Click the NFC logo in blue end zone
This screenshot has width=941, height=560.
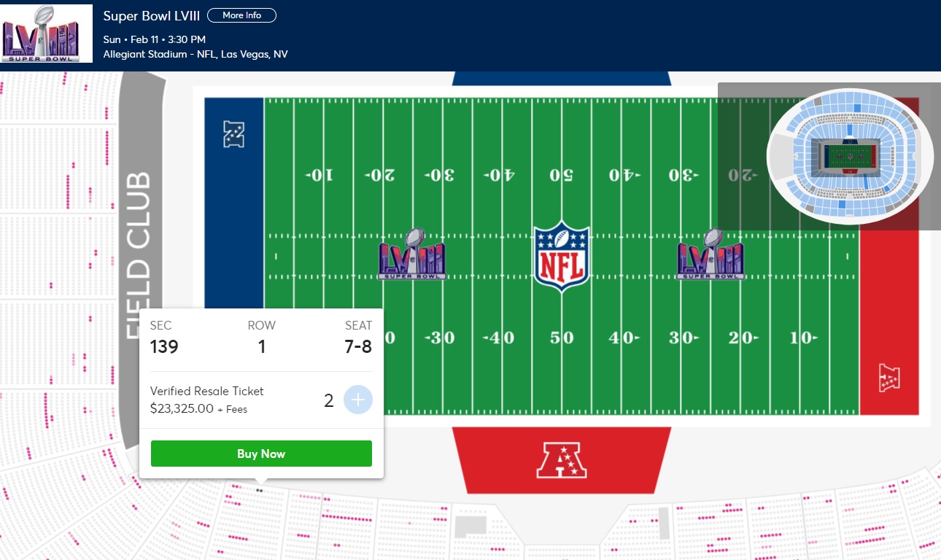point(233,135)
